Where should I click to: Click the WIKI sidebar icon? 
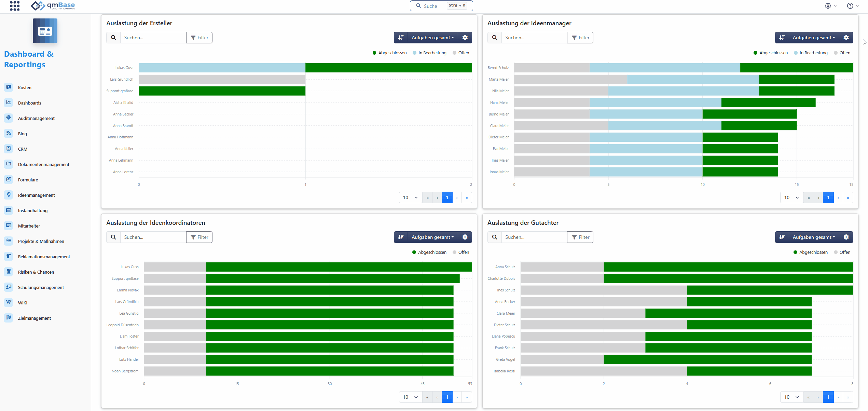tap(9, 302)
